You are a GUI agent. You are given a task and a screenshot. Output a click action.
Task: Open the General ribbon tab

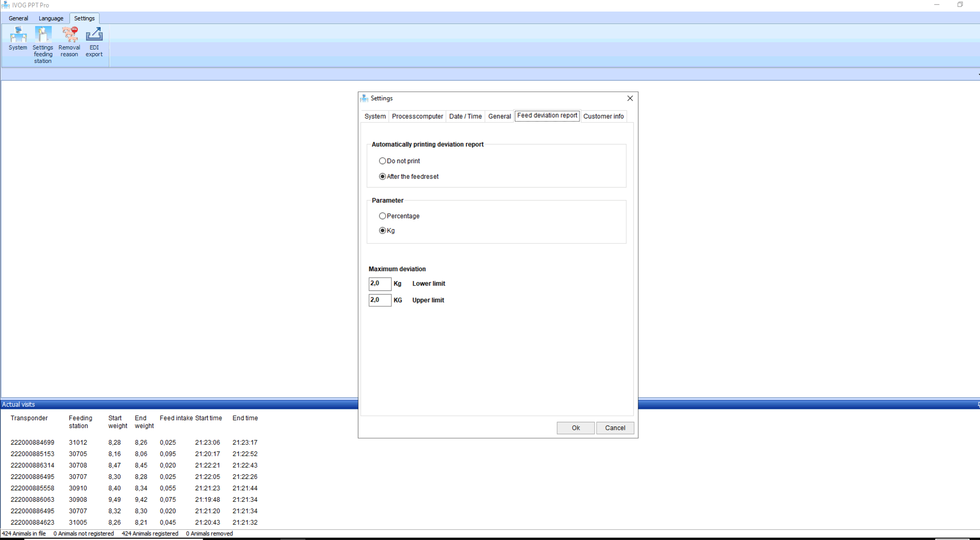coord(18,18)
